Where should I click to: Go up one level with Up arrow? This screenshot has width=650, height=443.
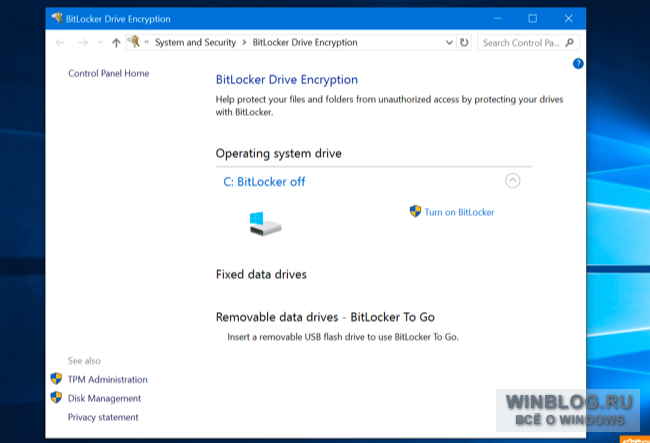coord(116,43)
